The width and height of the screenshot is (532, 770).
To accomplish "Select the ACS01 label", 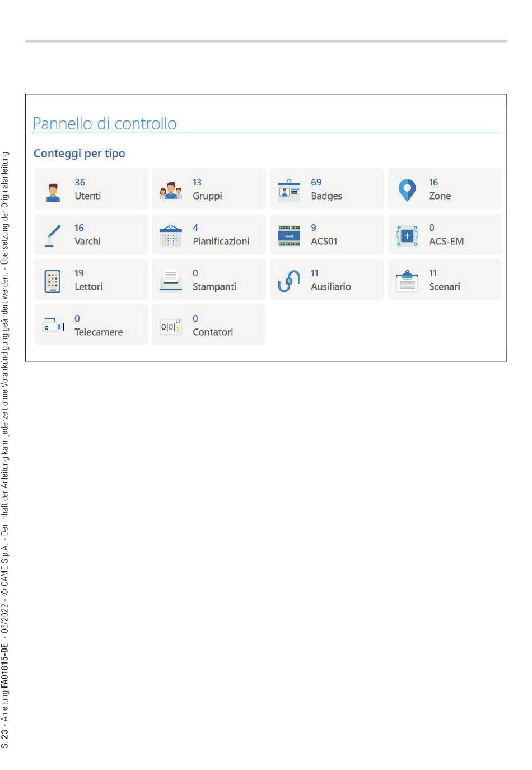I will (324, 242).
